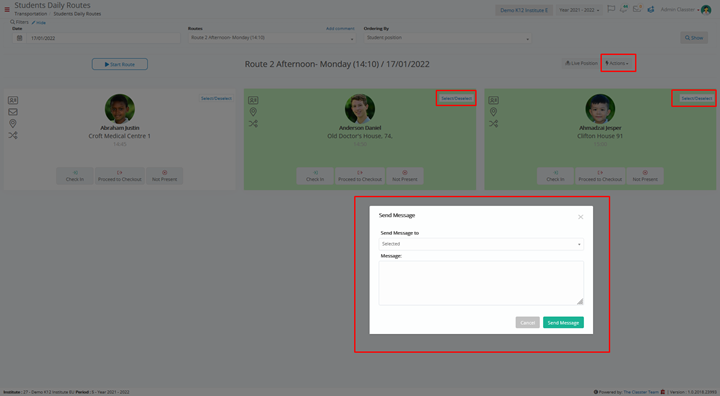Mark Anderson Daniel as Not Present

pyautogui.click(x=405, y=176)
